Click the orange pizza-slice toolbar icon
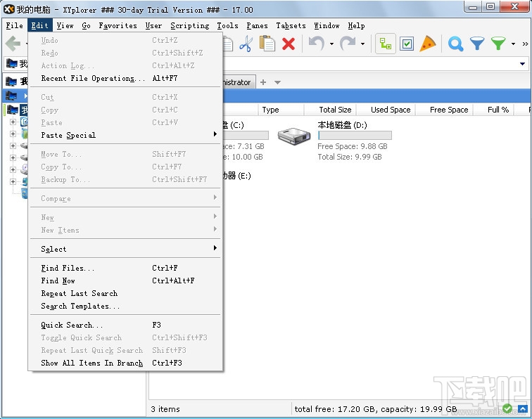 (428, 44)
